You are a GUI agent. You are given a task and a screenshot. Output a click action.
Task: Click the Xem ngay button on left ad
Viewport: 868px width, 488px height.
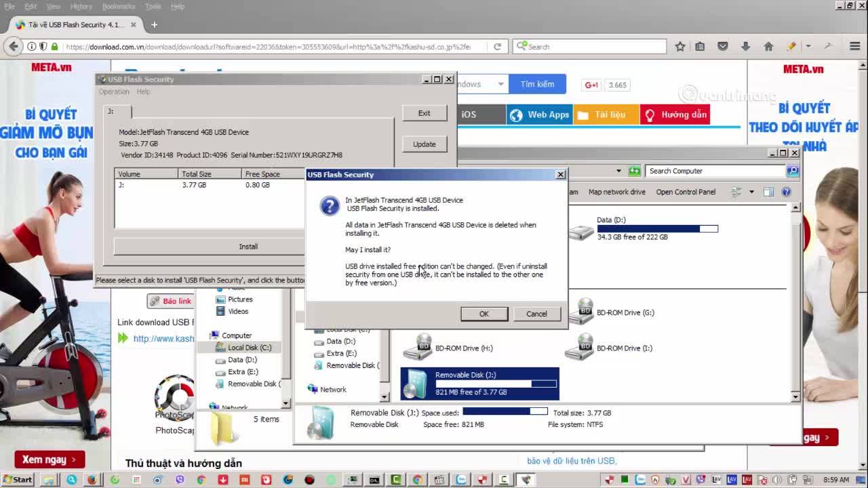[x=50, y=460]
